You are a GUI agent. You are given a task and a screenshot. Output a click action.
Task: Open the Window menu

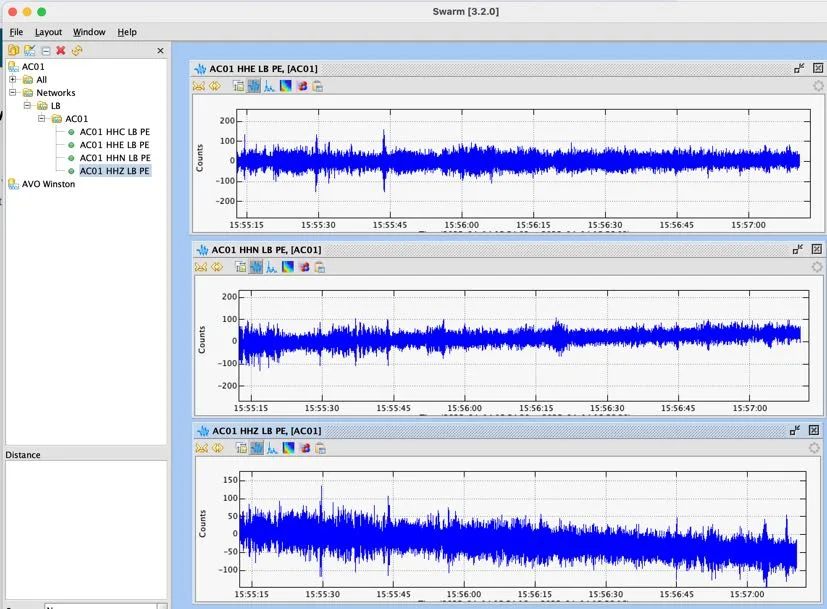(x=89, y=32)
